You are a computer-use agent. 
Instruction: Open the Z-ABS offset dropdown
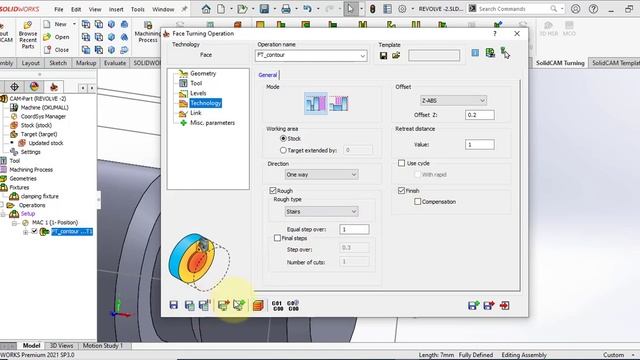point(482,100)
